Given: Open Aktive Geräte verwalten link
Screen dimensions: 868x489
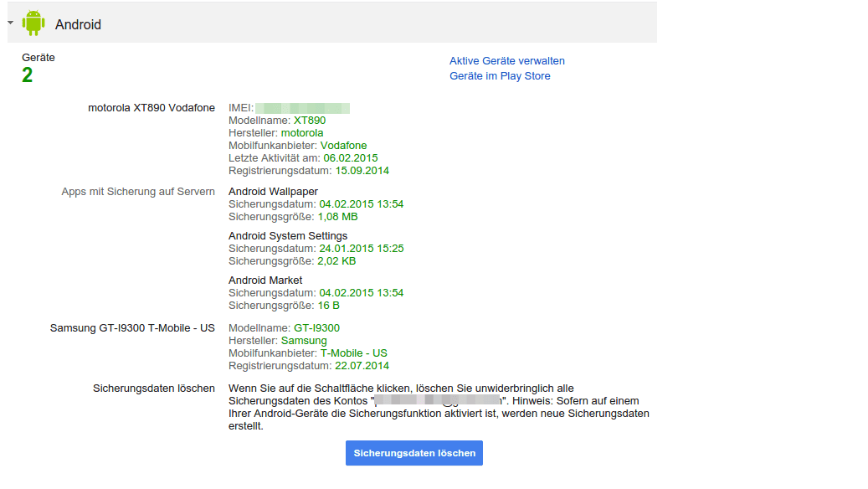Looking at the screenshot, I should pos(507,61).
